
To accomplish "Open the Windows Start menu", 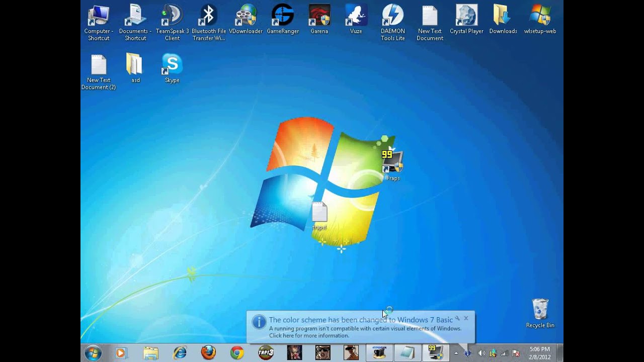I will (x=93, y=353).
